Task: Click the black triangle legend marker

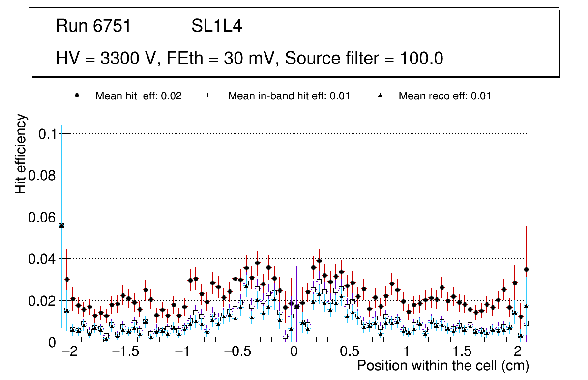Action: 380,95
